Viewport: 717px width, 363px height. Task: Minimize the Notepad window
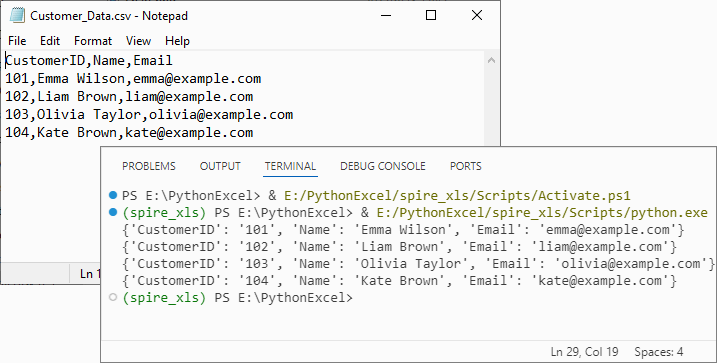tap(386, 16)
